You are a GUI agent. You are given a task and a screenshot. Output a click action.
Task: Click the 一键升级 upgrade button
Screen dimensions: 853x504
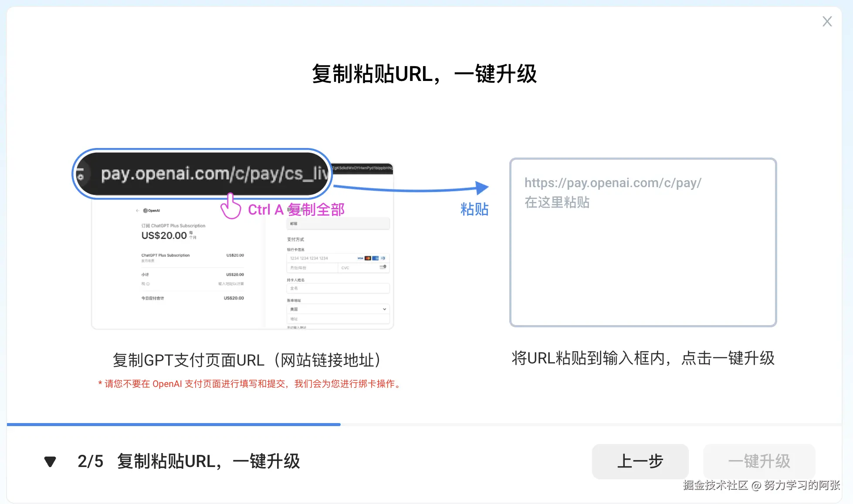759,461
